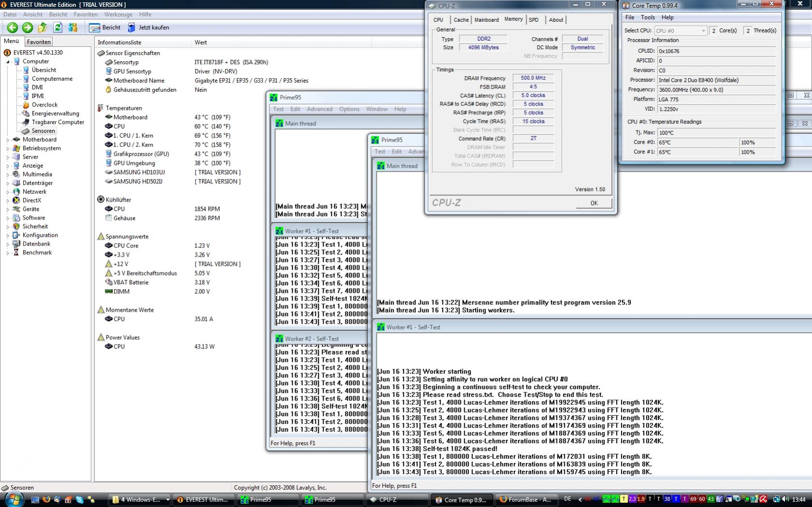812x507 pixels.
Task: Click the Jetzt kaufen toolbar button
Action: (148, 28)
